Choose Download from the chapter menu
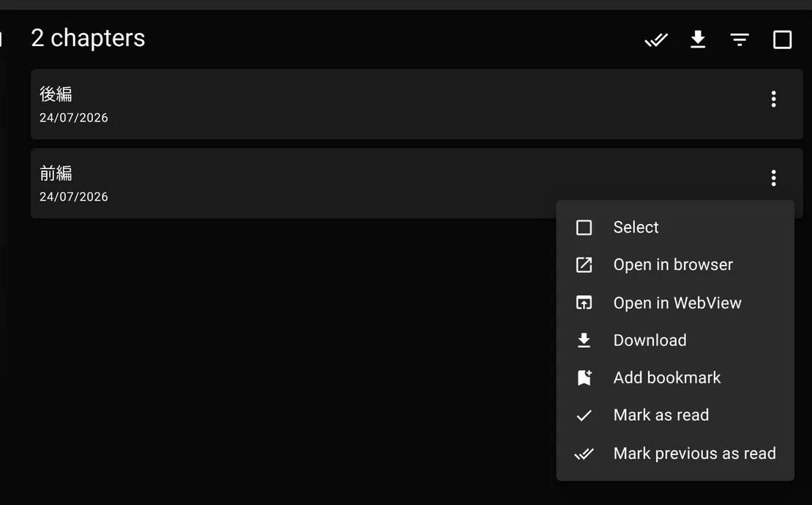812x505 pixels. pos(675,340)
